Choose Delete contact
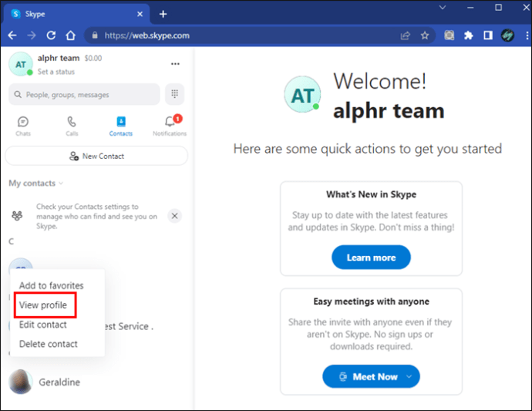The height and width of the screenshot is (411, 532). click(x=48, y=344)
